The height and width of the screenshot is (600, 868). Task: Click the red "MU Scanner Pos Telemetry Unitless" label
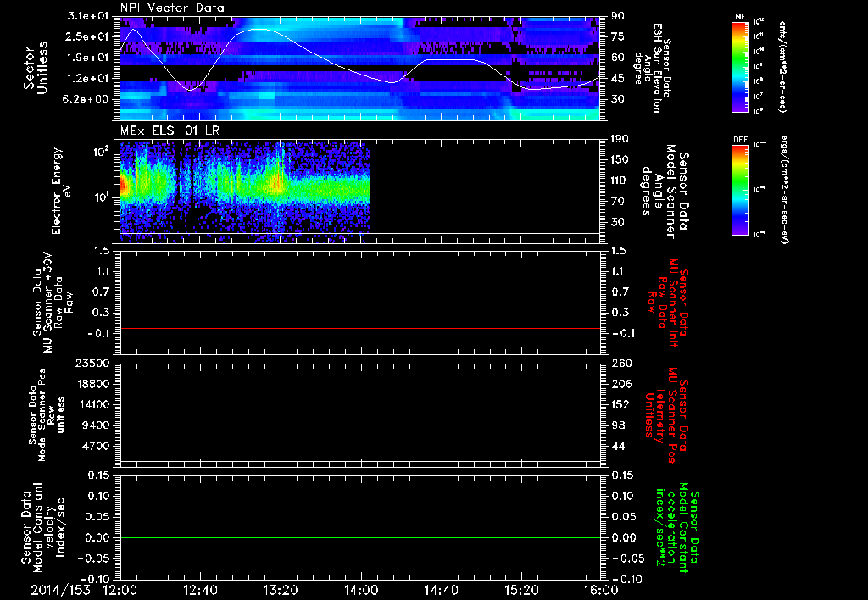[x=667, y=415]
